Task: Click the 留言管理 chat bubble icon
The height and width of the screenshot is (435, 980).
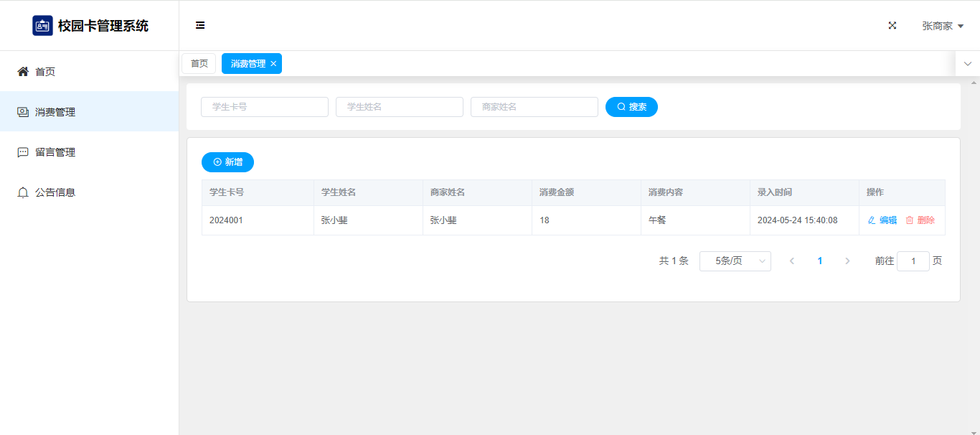Action: pyautogui.click(x=23, y=152)
